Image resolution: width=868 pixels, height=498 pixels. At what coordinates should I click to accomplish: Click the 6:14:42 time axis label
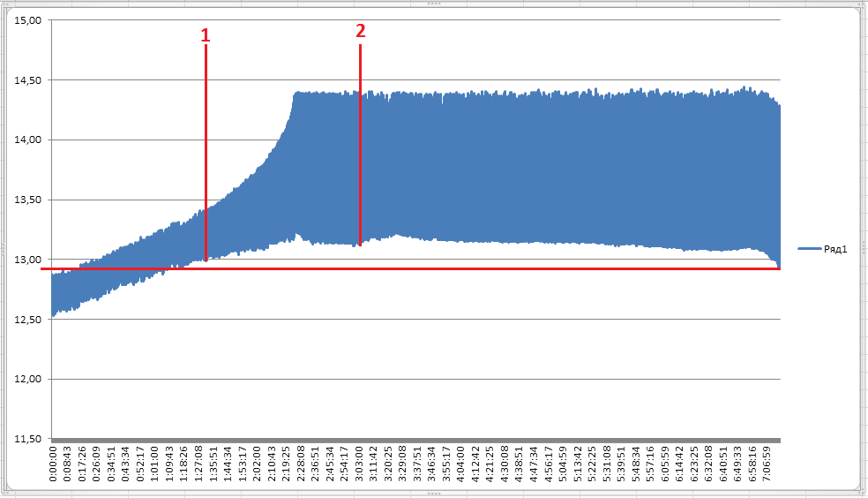tap(678, 464)
